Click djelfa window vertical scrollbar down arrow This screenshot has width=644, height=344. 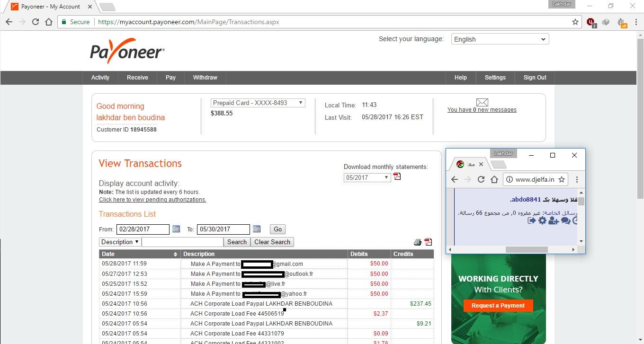tap(581, 241)
